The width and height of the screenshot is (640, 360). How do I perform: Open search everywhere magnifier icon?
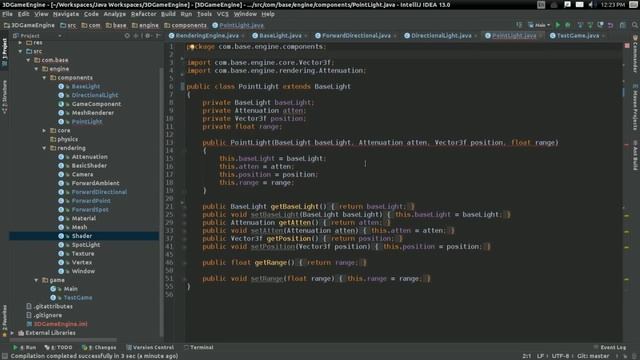point(635,25)
